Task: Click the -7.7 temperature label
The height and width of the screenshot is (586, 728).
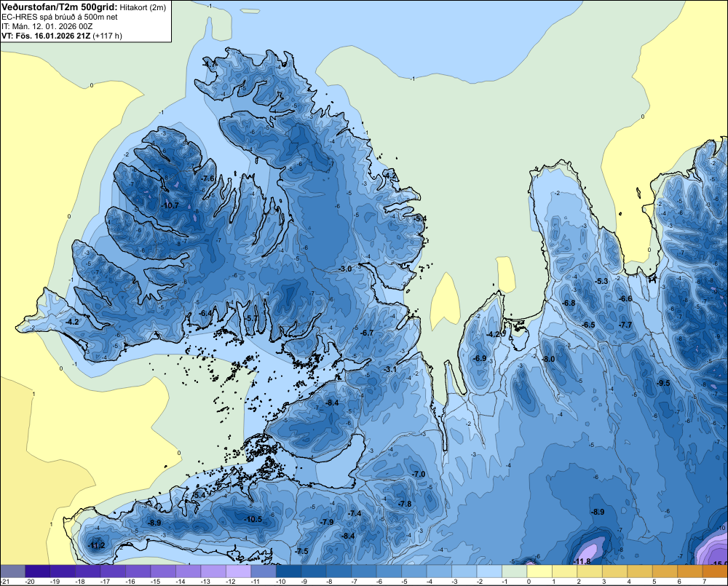Action: click(x=626, y=325)
